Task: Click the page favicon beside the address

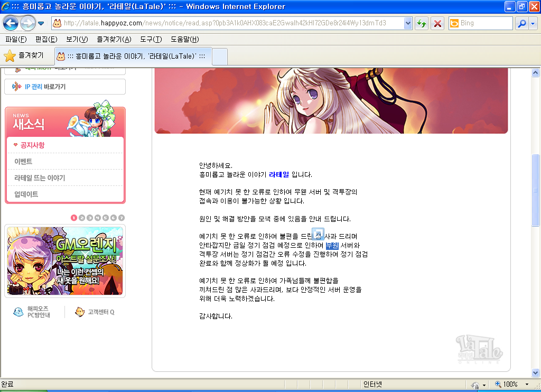Action: (57, 23)
